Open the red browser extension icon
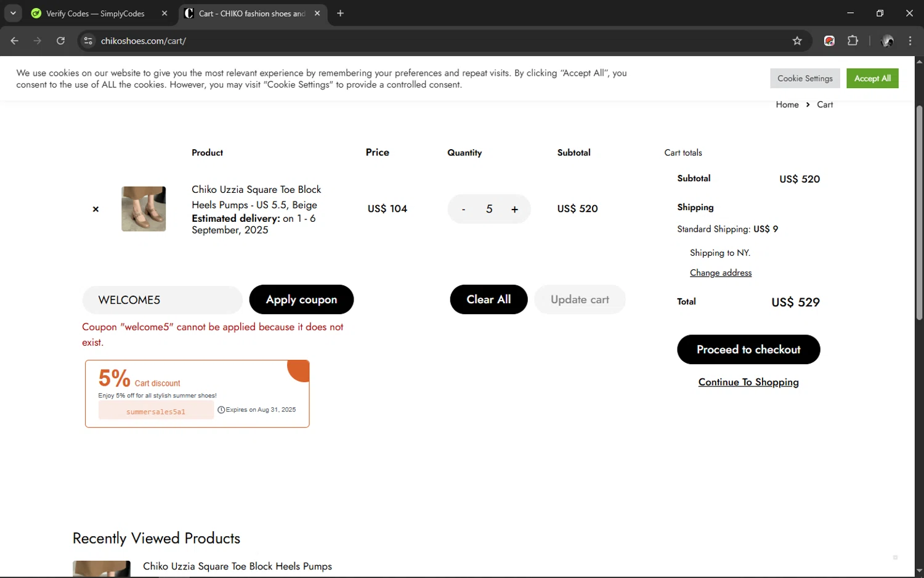Screen dimensions: 924x578 click(x=829, y=41)
